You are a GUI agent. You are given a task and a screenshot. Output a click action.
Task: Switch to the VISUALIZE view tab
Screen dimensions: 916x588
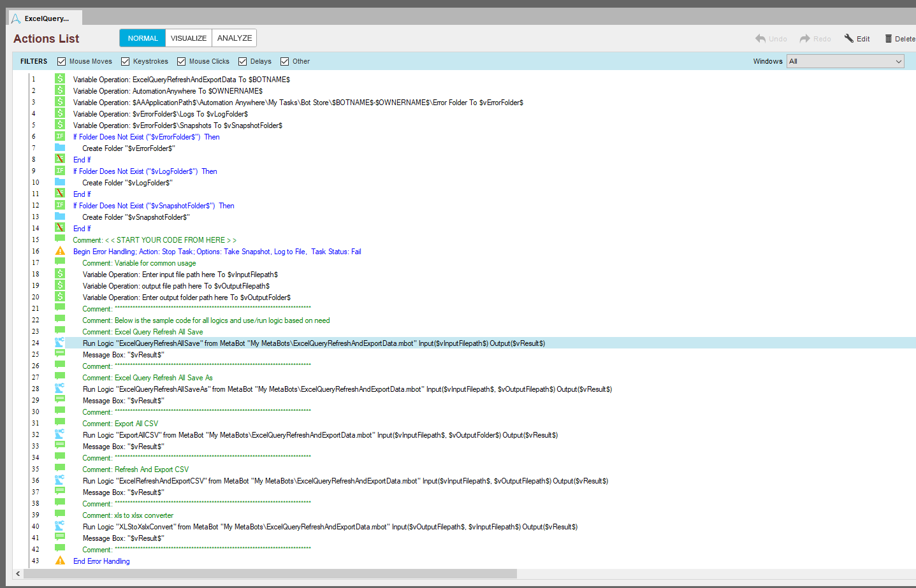click(189, 38)
